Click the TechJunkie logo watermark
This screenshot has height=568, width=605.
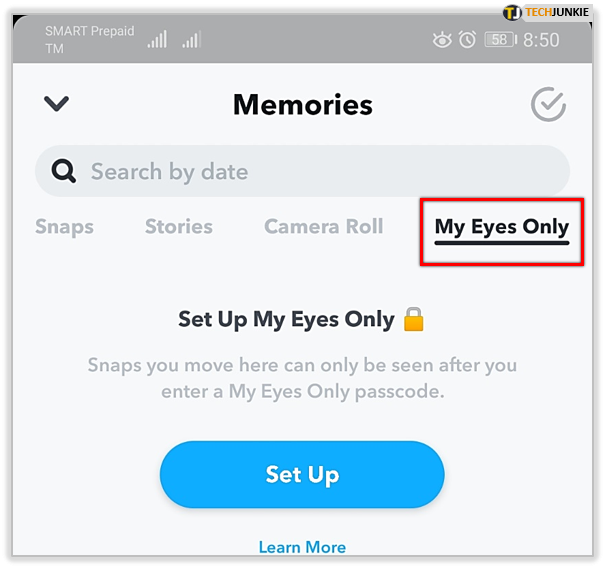coord(546,12)
